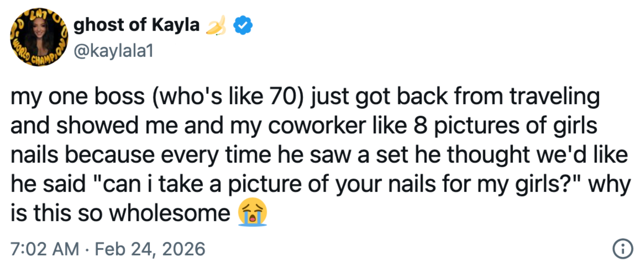
Task: Open the 'ghost of Kayla' display name
Action: (x=136, y=25)
